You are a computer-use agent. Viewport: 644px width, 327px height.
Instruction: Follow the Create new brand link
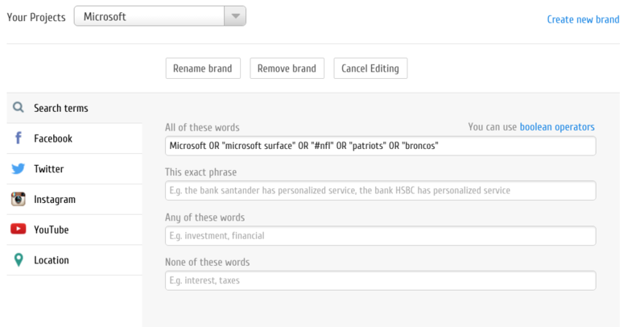[583, 19]
